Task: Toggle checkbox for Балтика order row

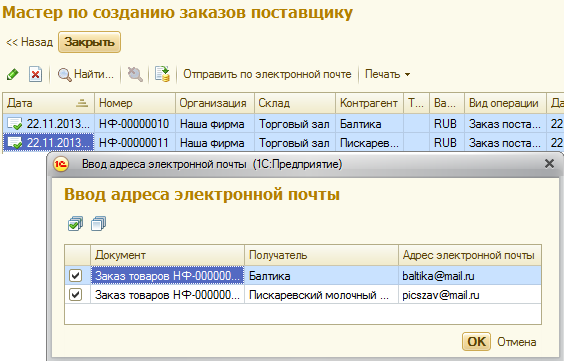Action: 76,276
